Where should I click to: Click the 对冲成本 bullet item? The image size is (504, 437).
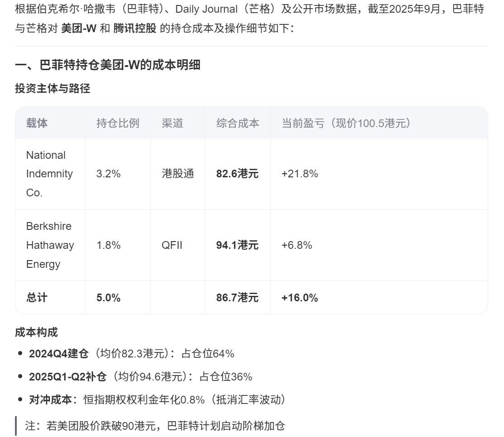[x=157, y=400]
